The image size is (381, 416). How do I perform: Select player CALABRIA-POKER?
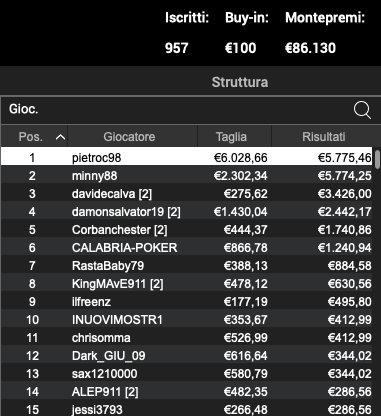click(x=124, y=248)
